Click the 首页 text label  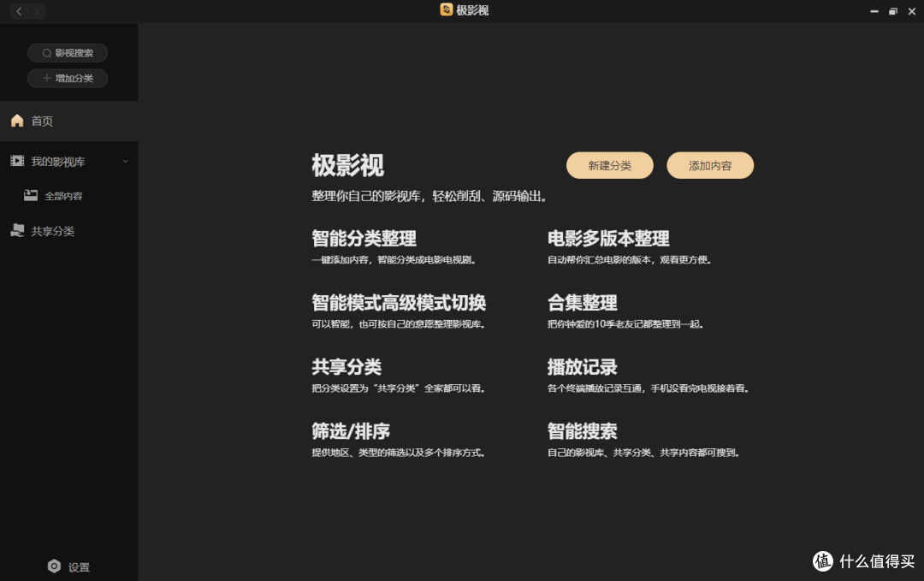pyautogui.click(x=42, y=122)
